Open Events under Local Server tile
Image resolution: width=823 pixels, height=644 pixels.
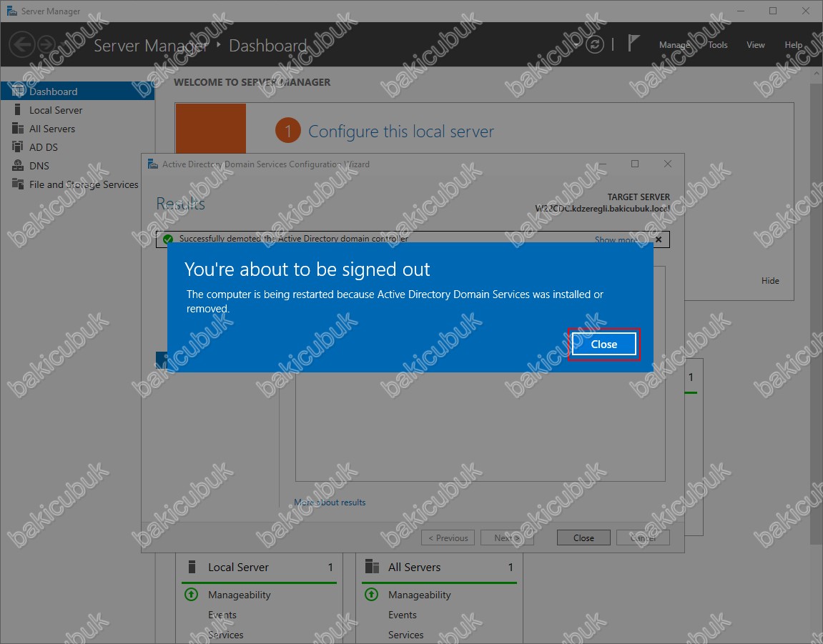222,615
